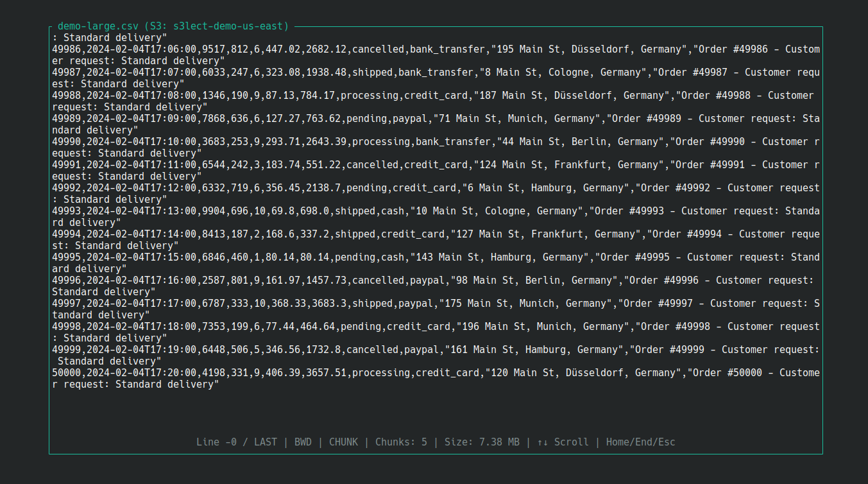The width and height of the screenshot is (868, 484).
Task: Click the Line -0 / LAST position indicator
Action: (237, 442)
